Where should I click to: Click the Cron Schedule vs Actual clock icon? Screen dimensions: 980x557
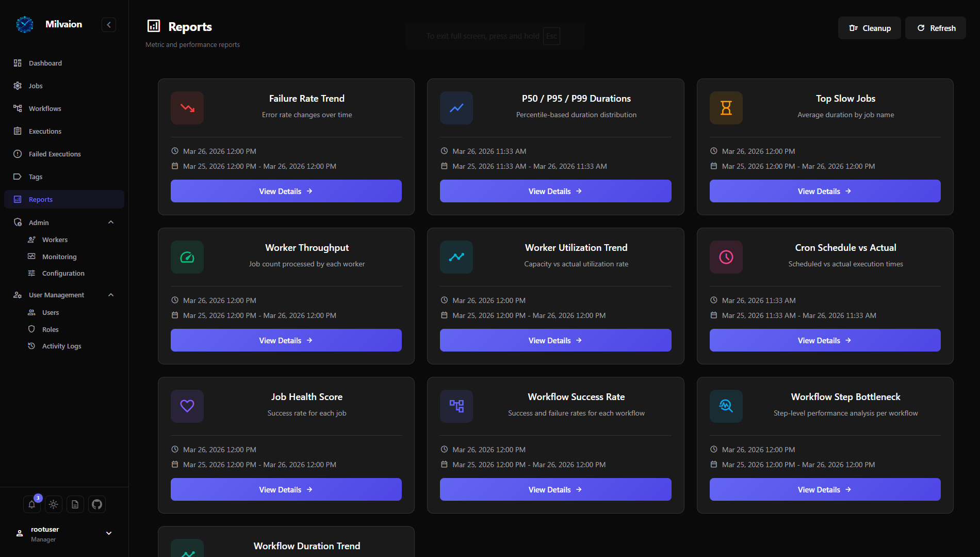(x=726, y=257)
